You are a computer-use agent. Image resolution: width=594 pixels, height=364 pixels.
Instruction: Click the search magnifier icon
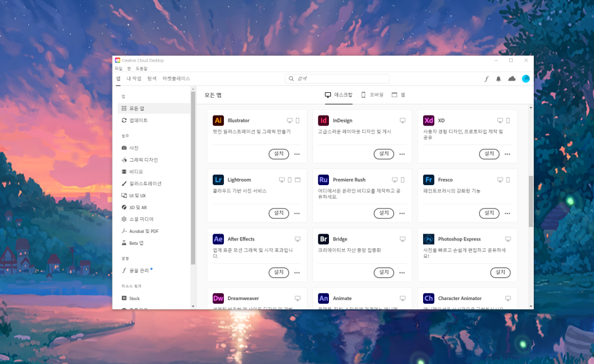[x=291, y=79]
